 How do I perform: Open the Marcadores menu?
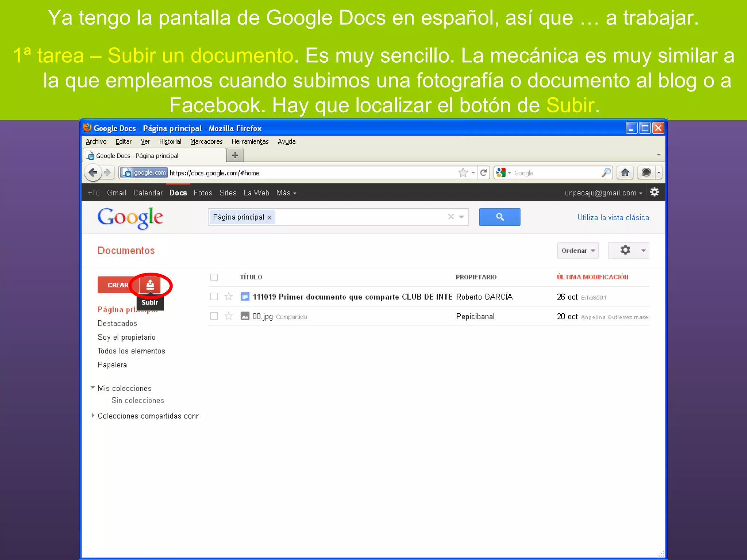206,141
